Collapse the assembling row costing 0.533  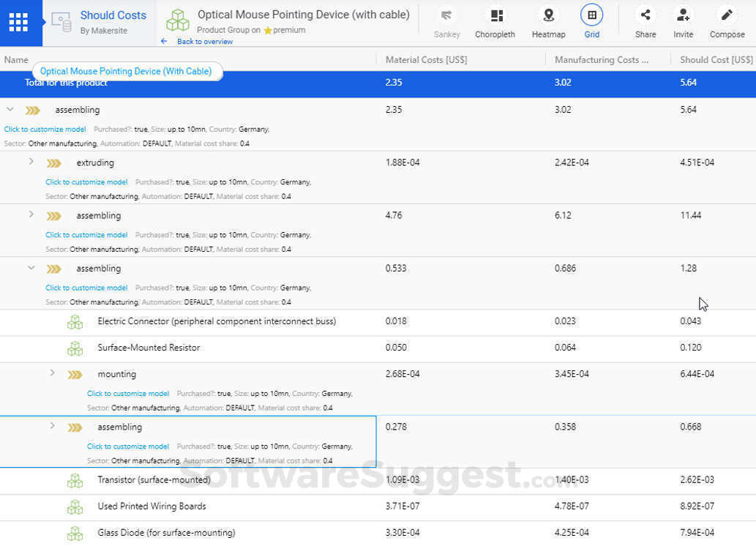31,268
